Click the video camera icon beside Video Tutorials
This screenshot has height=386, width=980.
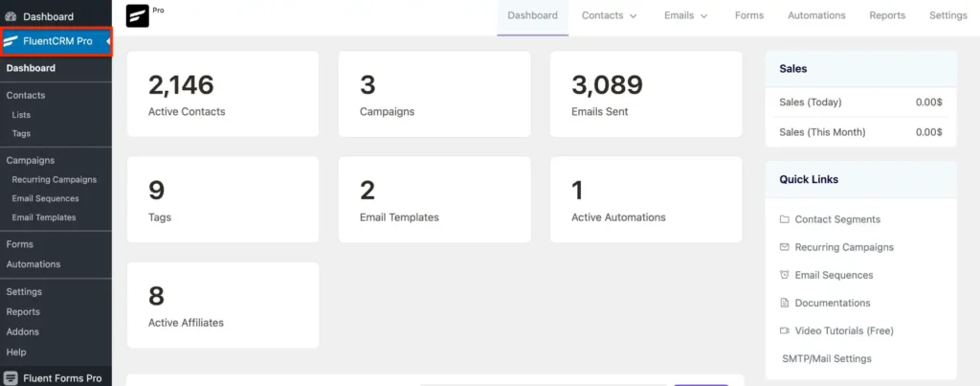(785, 330)
